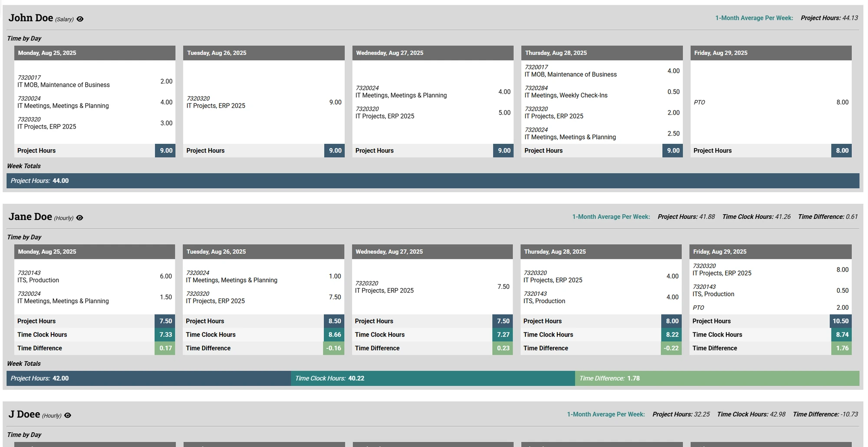Click J Doee's 1-Month Average Per Week label

click(605, 414)
